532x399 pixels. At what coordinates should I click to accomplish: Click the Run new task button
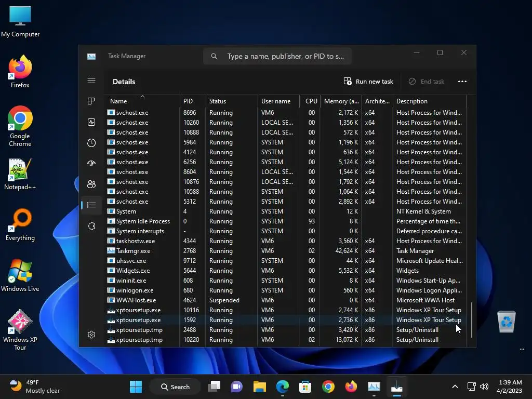[x=368, y=82]
